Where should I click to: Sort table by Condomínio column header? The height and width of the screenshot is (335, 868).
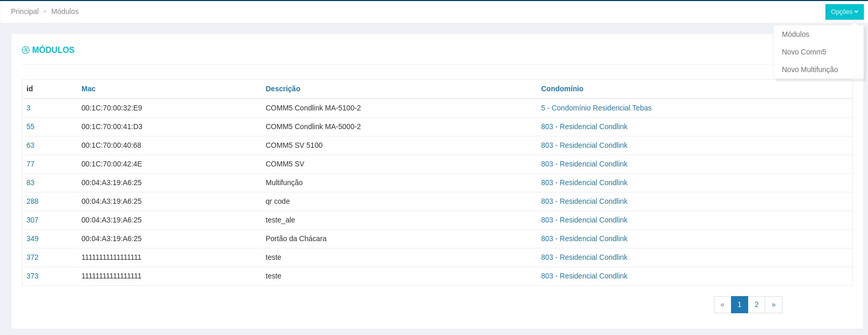[562, 89]
